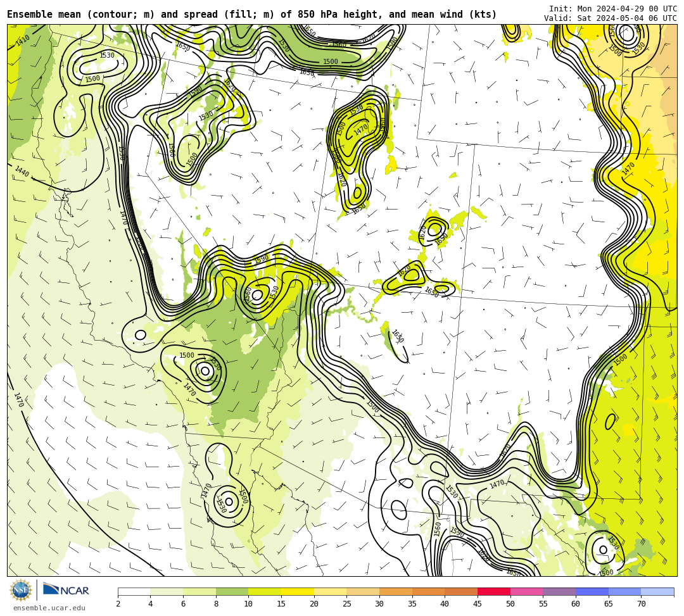Pick the burnt orange 40–45 m legend swatch
Screen dimensions: 684x616
(x=461, y=591)
